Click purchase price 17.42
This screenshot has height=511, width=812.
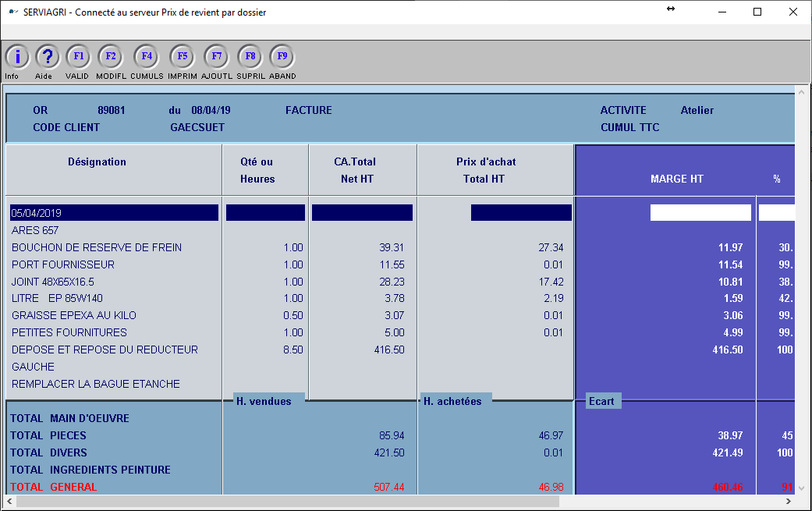point(551,282)
